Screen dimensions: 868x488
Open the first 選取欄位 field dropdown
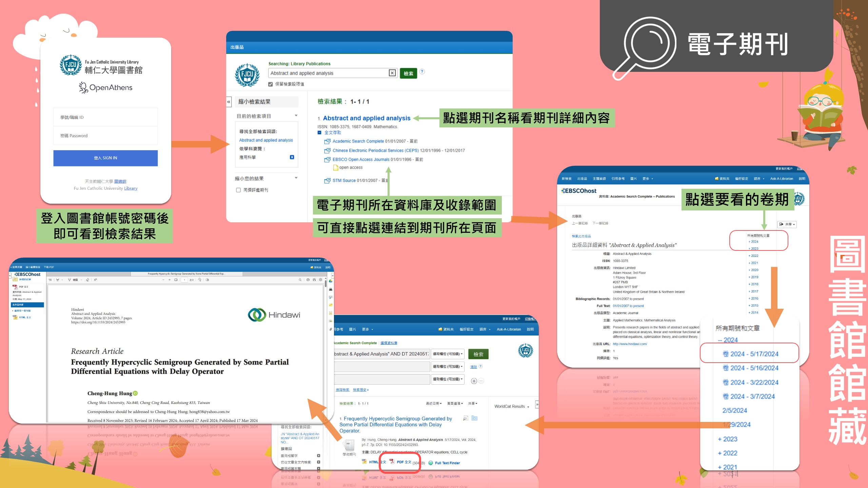pyautogui.click(x=448, y=354)
